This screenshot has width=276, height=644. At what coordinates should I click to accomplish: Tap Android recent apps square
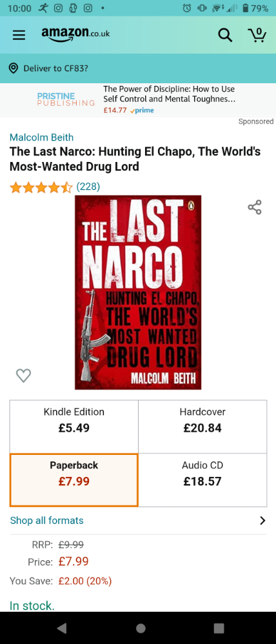tap(219, 628)
